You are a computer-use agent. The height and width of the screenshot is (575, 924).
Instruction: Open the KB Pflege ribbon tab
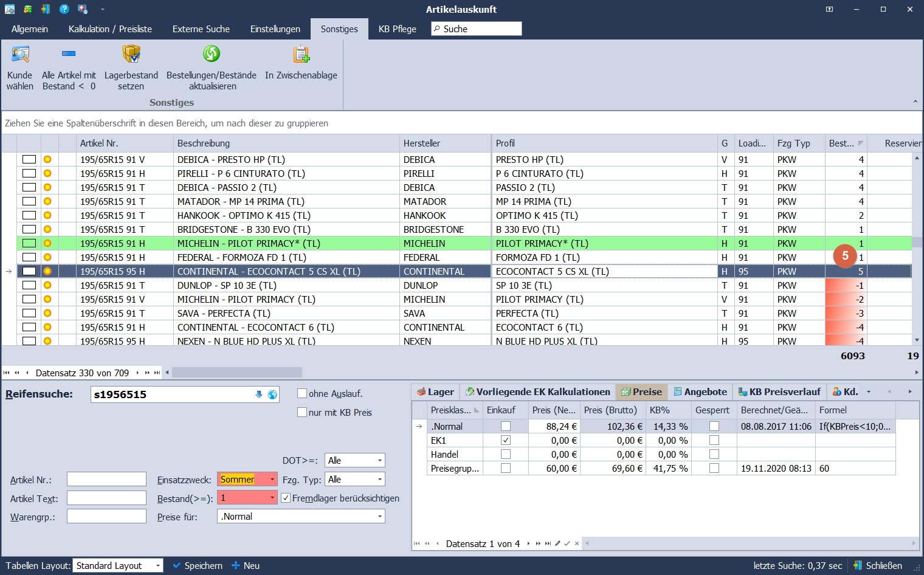(x=398, y=29)
